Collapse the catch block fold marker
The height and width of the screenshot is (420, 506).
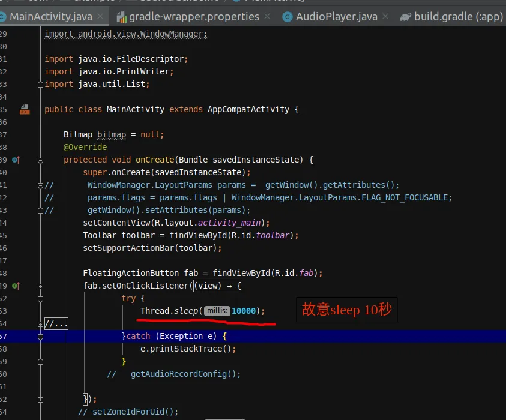pyautogui.click(x=40, y=337)
